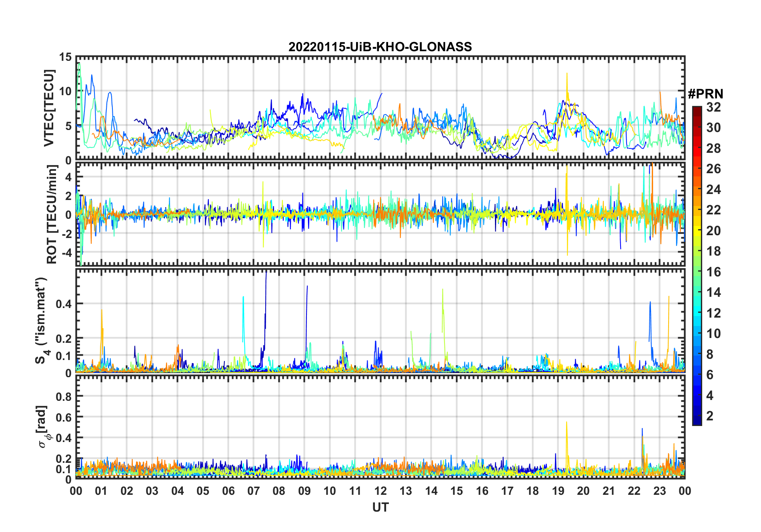The image size is (761, 532).
Task: Click x-axis hour tick label 21
Action: (609, 491)
